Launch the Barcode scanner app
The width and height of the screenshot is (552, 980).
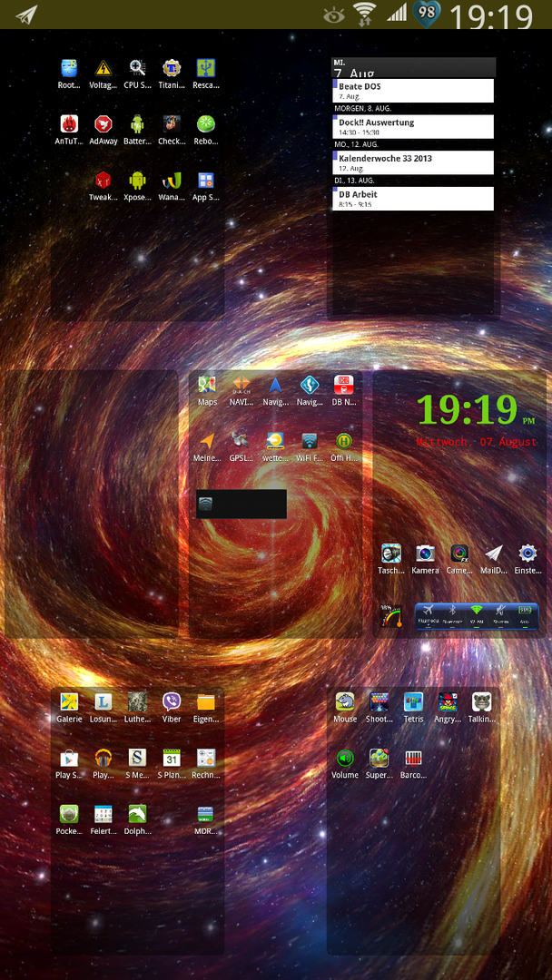(413, 758)
